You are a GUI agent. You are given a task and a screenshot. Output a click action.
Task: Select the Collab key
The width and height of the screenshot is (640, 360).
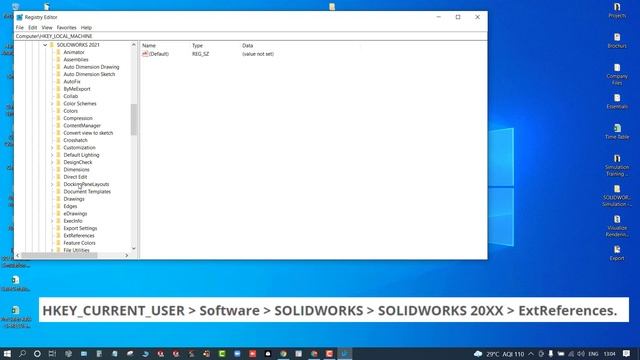(71, 96)
